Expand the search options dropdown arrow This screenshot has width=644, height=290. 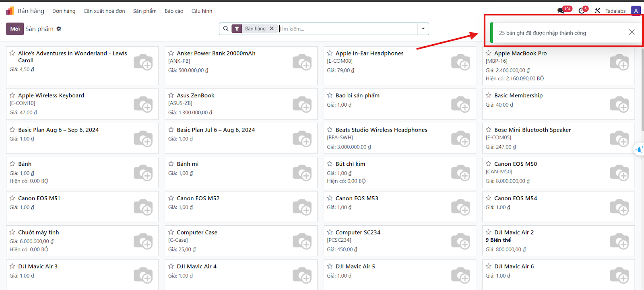point(423,29)
